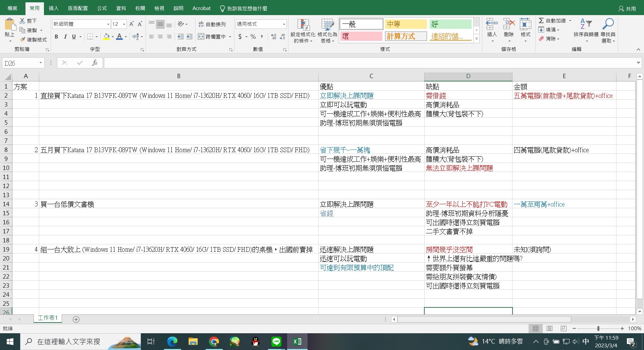Expand the cell styles gallery

pos(477,39)
